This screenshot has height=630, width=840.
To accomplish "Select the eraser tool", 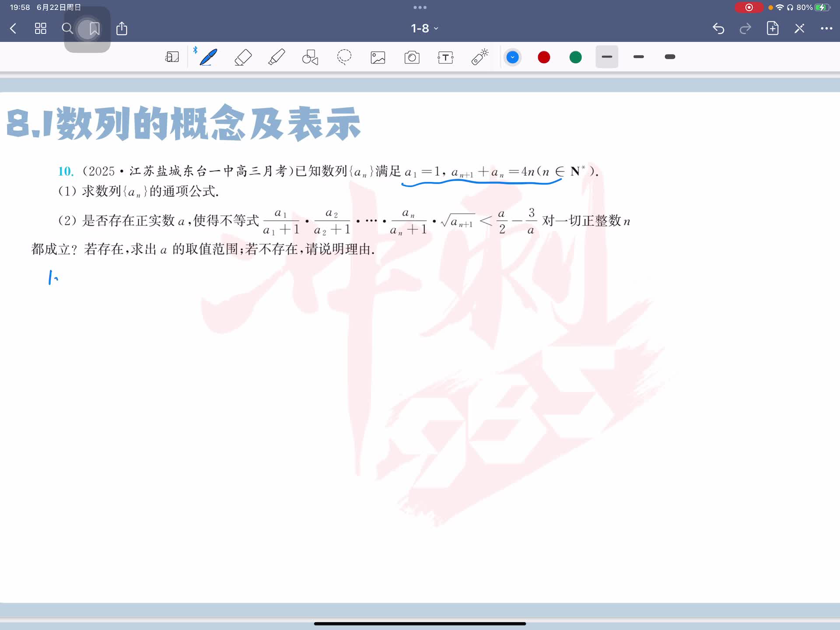I will [243, 57].
